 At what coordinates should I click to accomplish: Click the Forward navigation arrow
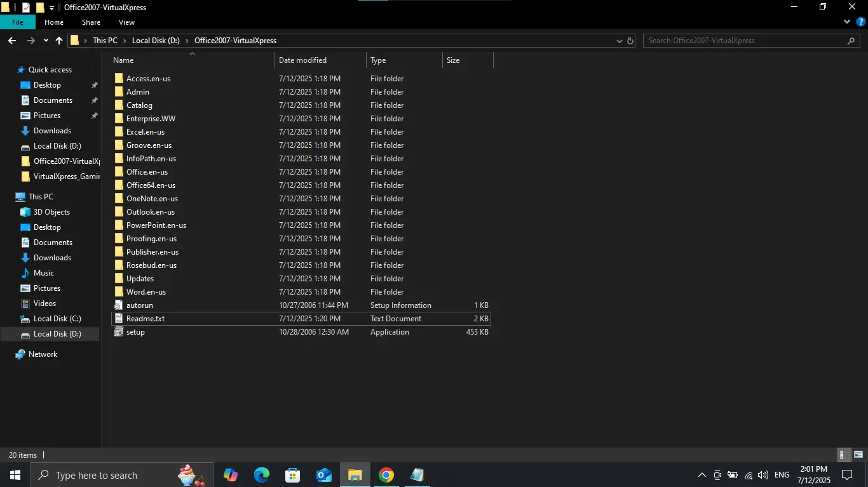click(31, 41)
